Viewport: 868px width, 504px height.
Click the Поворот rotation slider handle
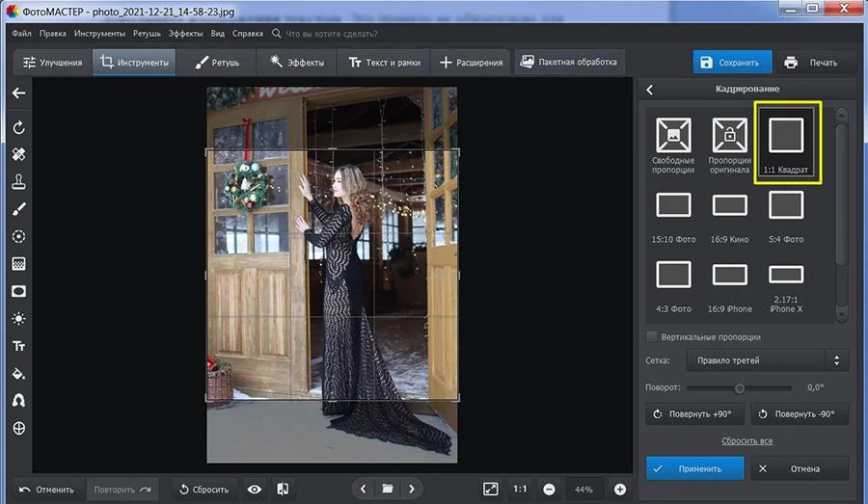tap(740, 387)
